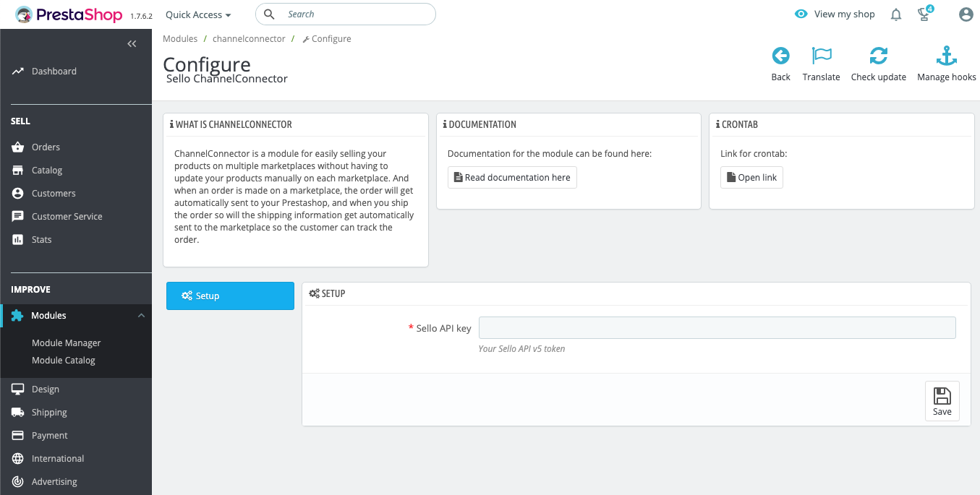Viewport: 980px width, 495px height.
Task: Open View my shop link
Action: (844, 14)
